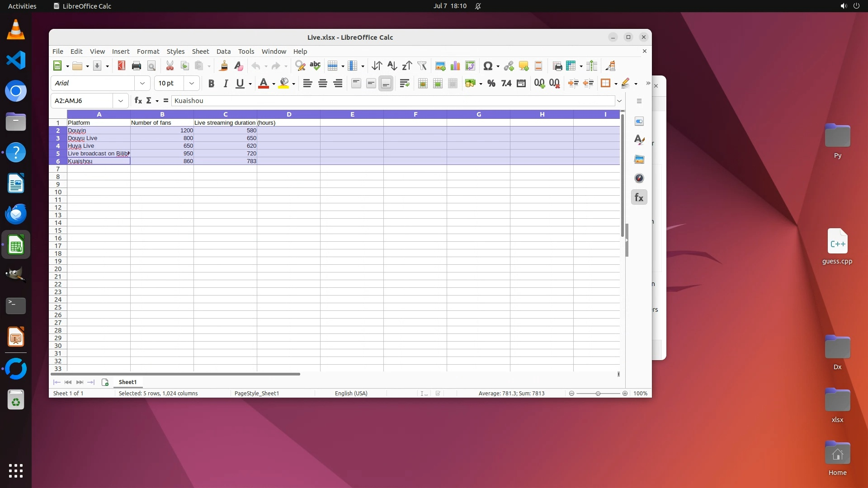This screenshot has width=868, height=488.
Task: Click the Sort Ascending icon
Action: coord(392,66)
